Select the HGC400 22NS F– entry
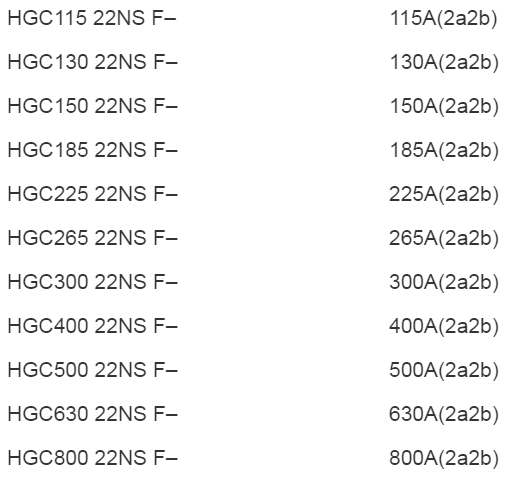This screenshot has height=480, width=506. pyautogui.click(x=92, y=326)
